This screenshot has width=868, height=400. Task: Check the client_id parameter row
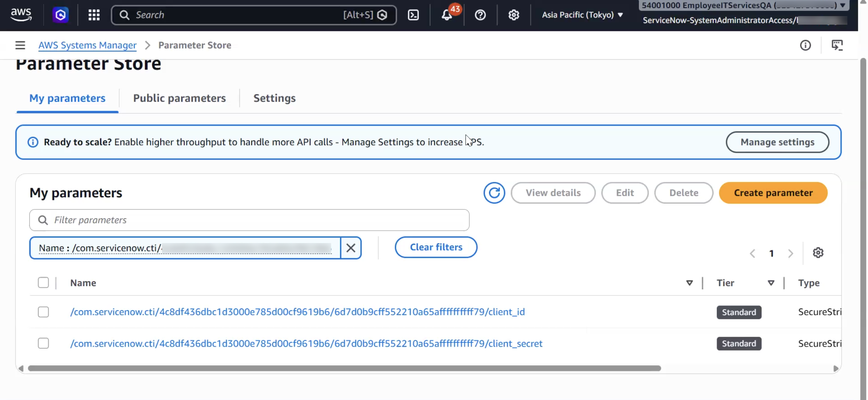click(43, 312)
